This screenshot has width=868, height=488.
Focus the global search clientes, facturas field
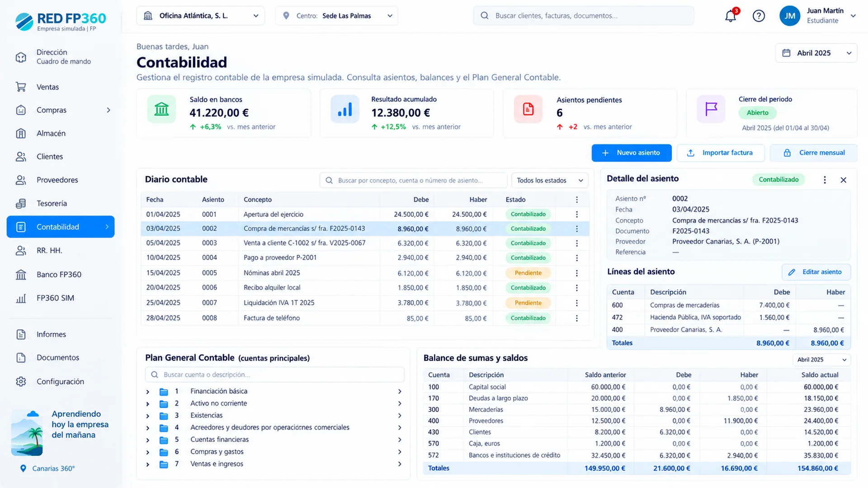point(583,16)
